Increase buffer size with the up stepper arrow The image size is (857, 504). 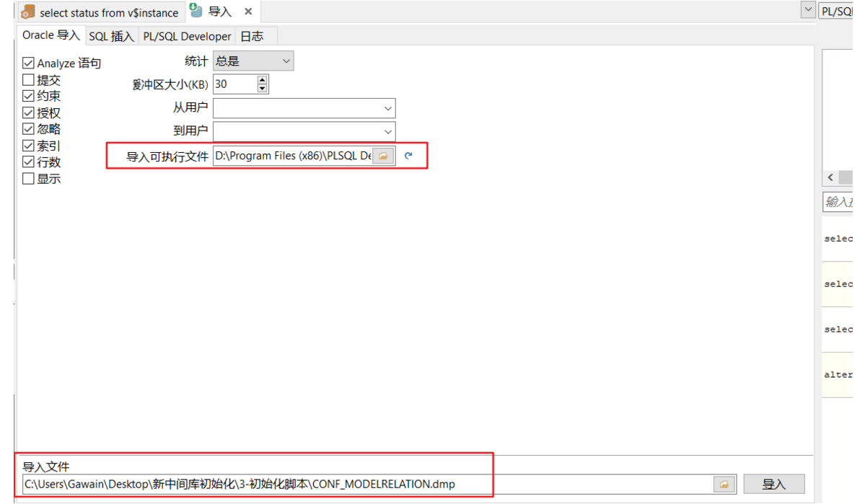pos(260,80)
